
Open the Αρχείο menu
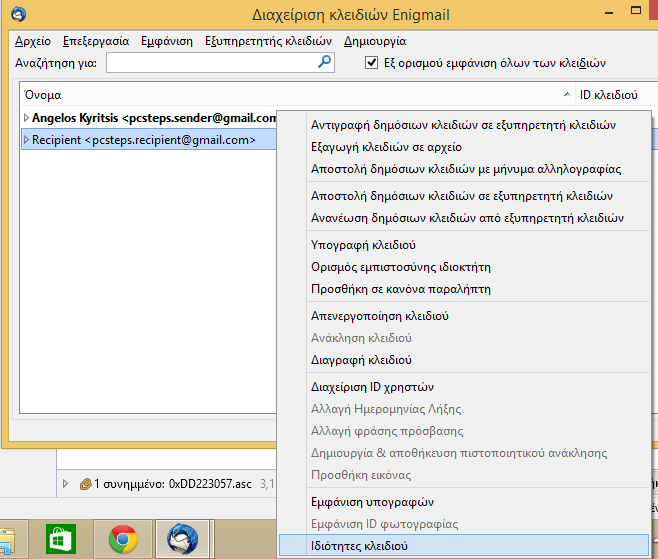[x=33, y=41]
